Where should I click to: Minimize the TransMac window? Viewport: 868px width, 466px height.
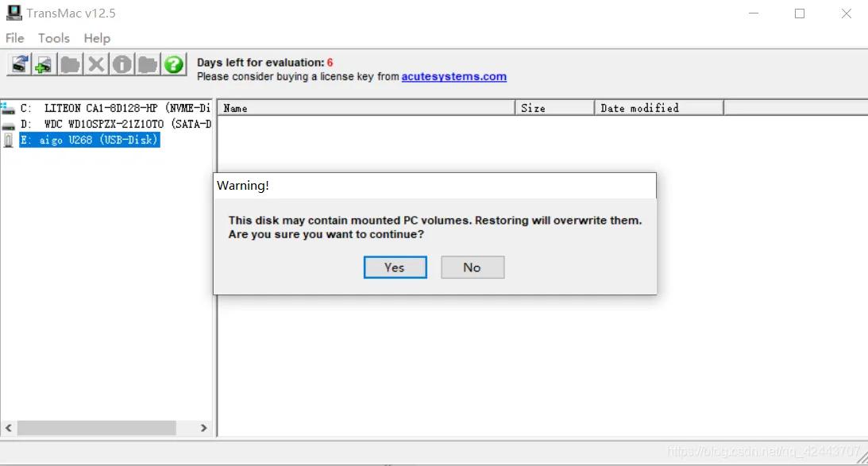754,13
